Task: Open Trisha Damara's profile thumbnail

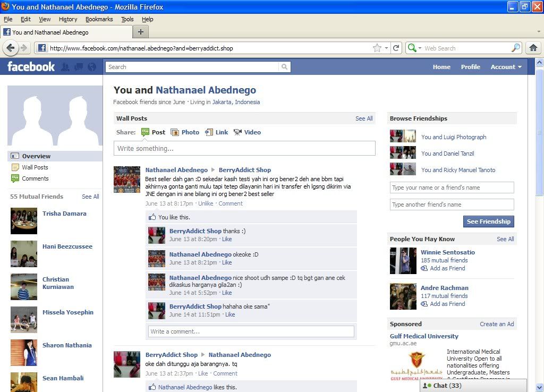Action: tap(24, 221)
